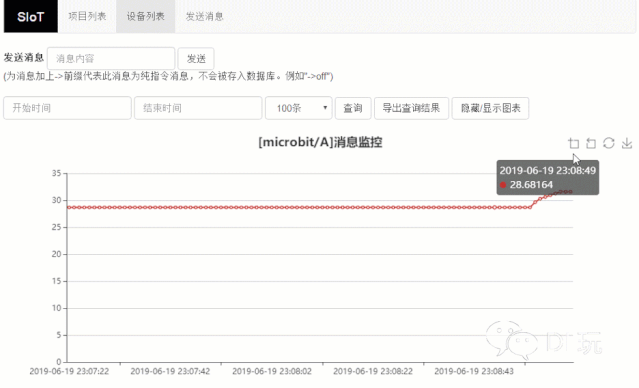Click the last data point on the line
This screenshot has width=639, height=388.
[571, 192]
